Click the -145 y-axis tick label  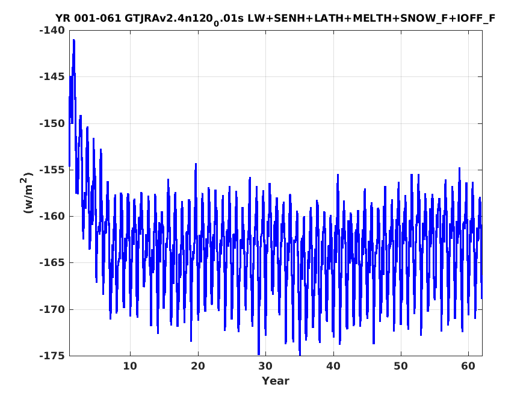pos(52,76)
